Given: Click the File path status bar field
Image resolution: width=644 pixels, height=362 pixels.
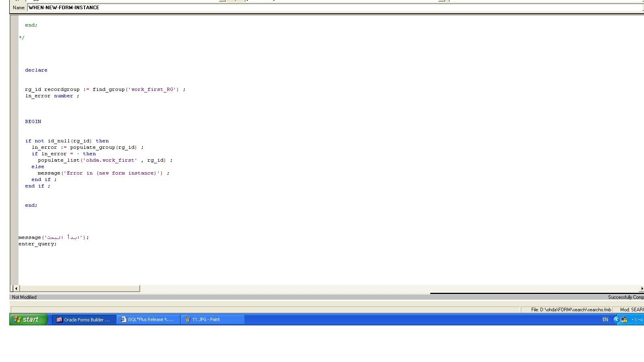Looking at the screenshot, I should point(570,310).
